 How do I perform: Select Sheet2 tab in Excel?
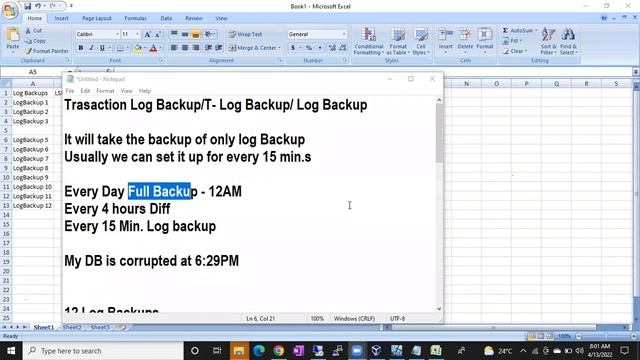coord(72,327)
